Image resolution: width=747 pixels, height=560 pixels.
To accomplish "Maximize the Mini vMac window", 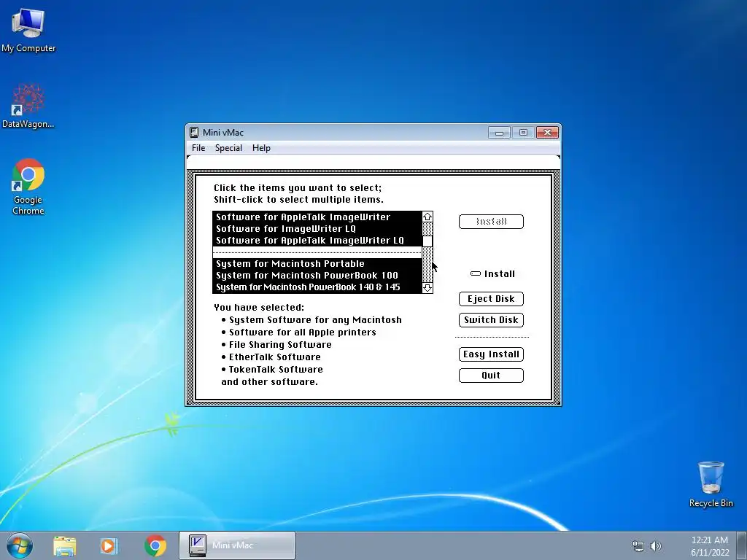I will [x=523, y=133].
